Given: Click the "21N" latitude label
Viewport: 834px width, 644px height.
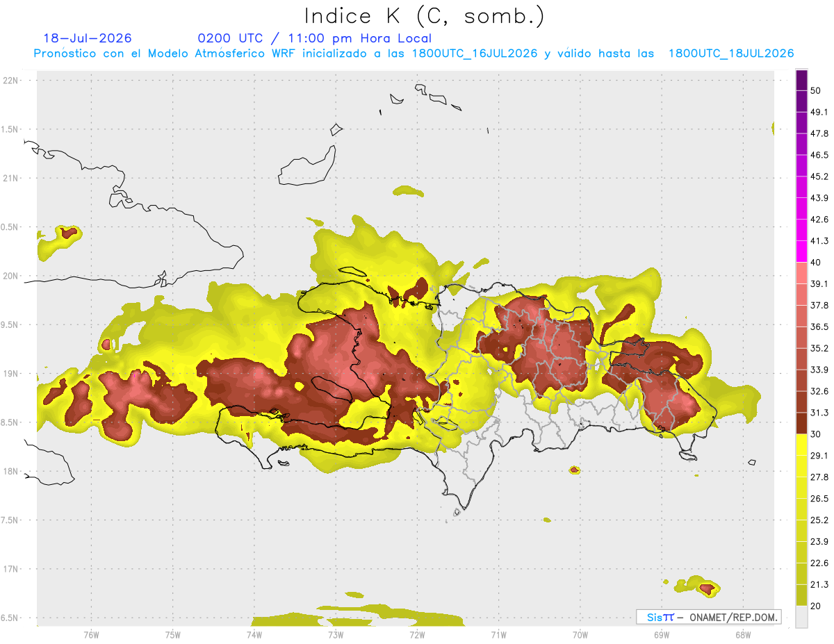Looking at the screenshot, I should click(10, 179).
